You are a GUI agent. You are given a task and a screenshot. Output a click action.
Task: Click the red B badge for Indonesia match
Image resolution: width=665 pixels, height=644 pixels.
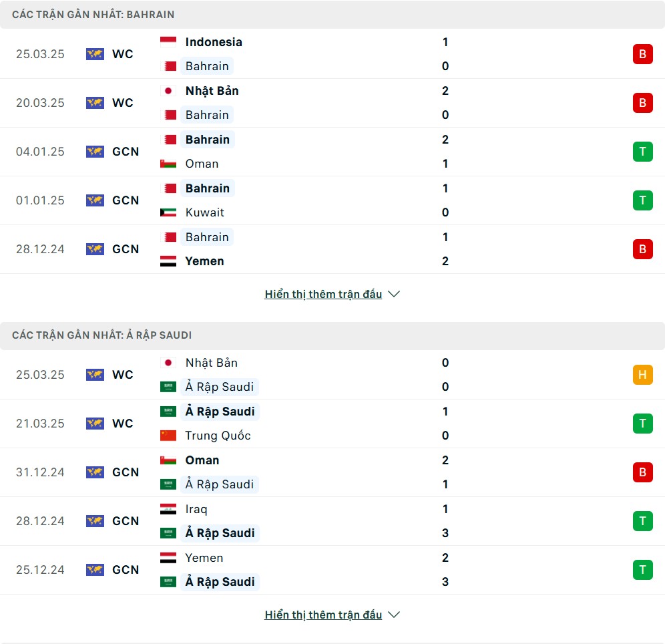point(642,54)
